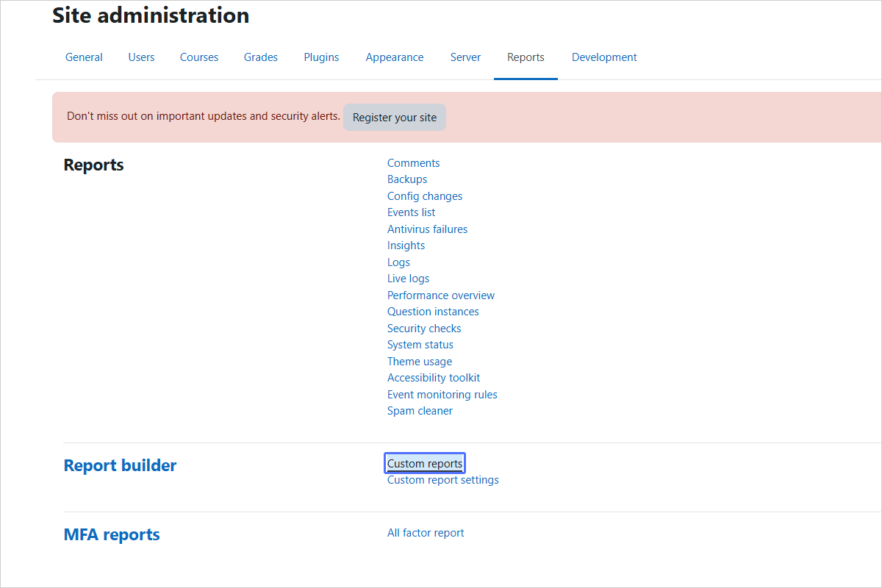Switch to the Server tab
The width and height of the screenshot is (882, 588).
click(x=465, y=57)
